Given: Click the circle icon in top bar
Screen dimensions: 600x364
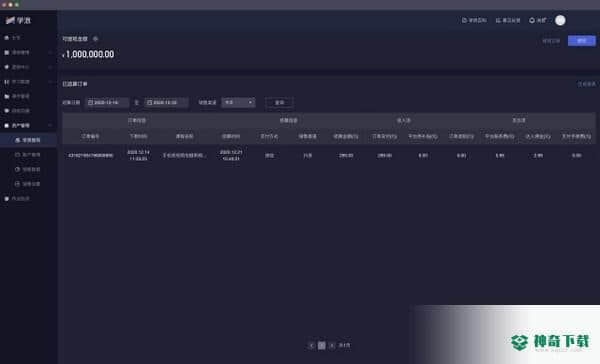Looking at the screenshot, I should click(x=532, y=20).
